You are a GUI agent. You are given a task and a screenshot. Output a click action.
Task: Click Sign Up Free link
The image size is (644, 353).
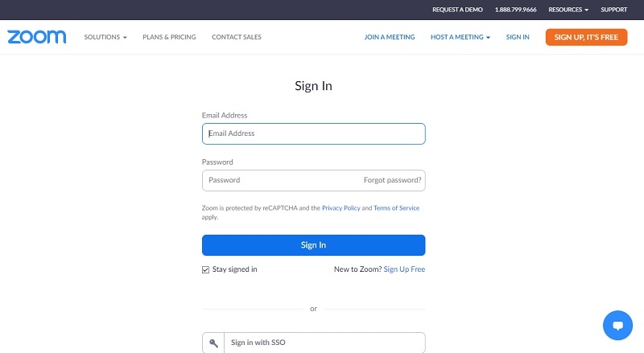pos(404,269)
